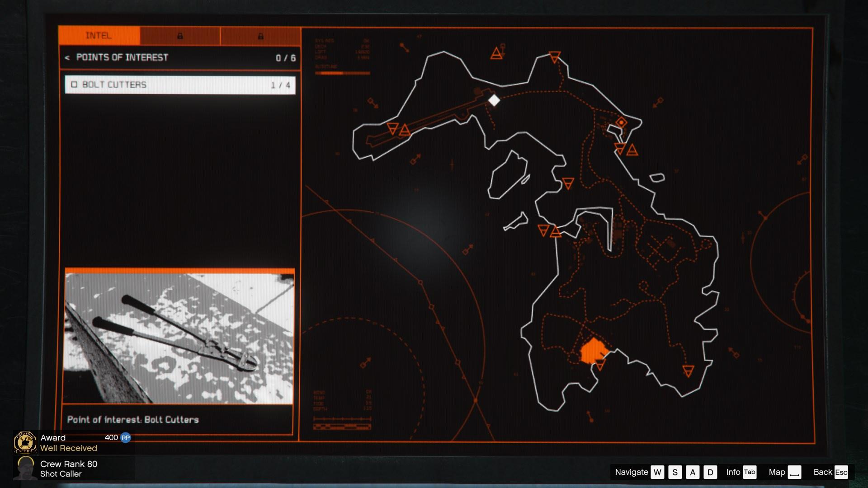Click the crew member avatar beside Crew Rank 80
The image size is (868, 488).
click(25, 468)
